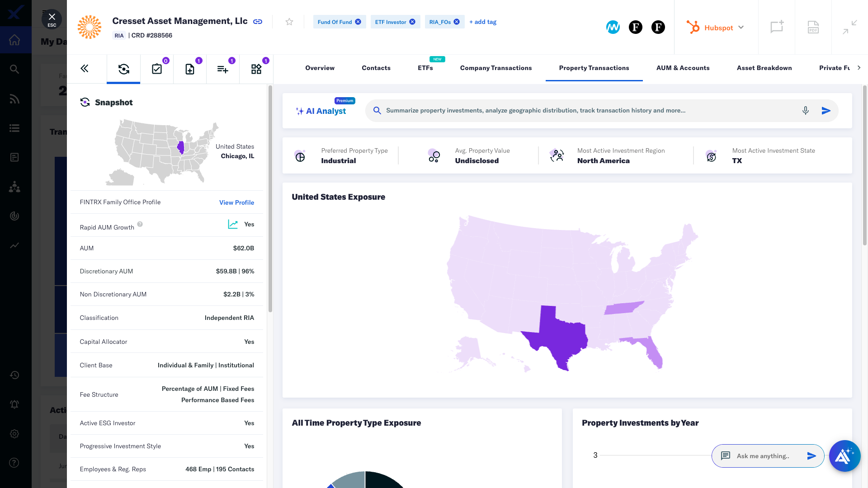Click the 'Industrial' preferred property type
Screen dimensions: 868x488
click(339, 160)
